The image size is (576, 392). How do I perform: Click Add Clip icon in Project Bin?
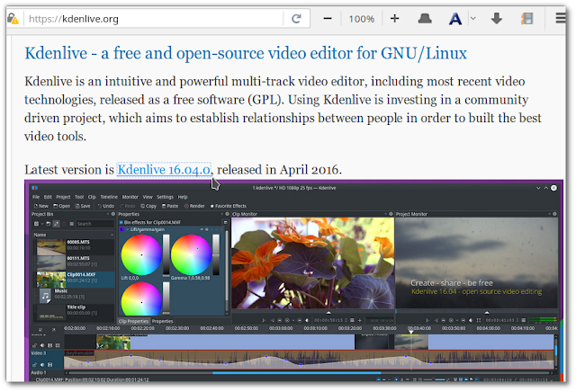(36, 224)
